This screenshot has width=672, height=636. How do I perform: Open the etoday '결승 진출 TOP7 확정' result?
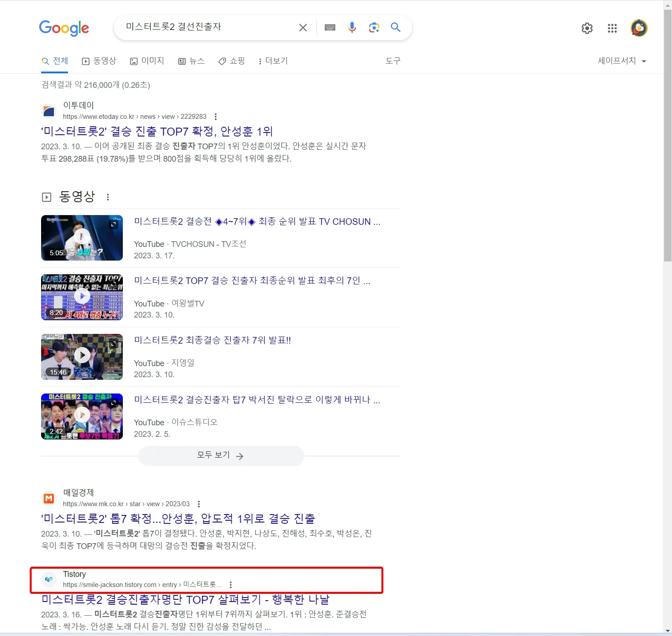click(157, 132)
